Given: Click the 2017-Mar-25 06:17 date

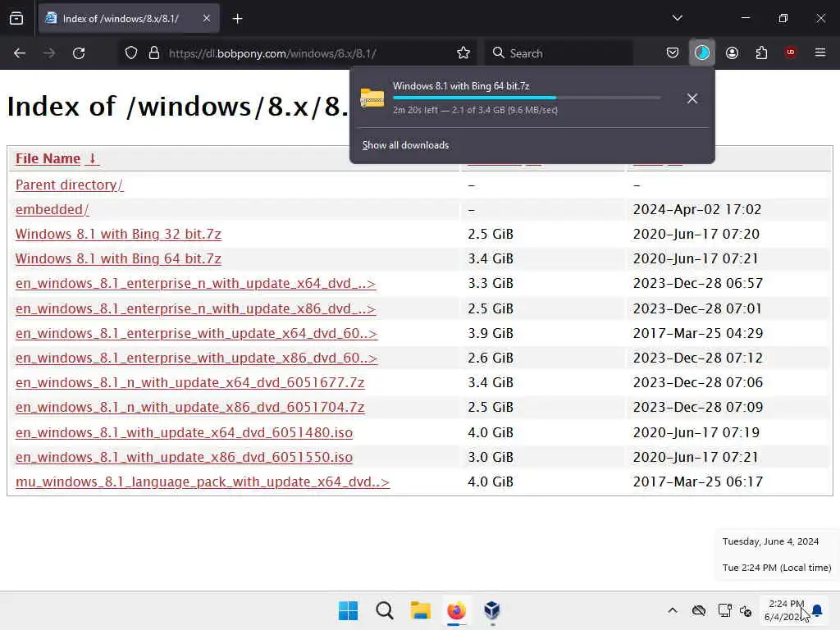Looking at the screenshot, I should click(x=697, y=482).
